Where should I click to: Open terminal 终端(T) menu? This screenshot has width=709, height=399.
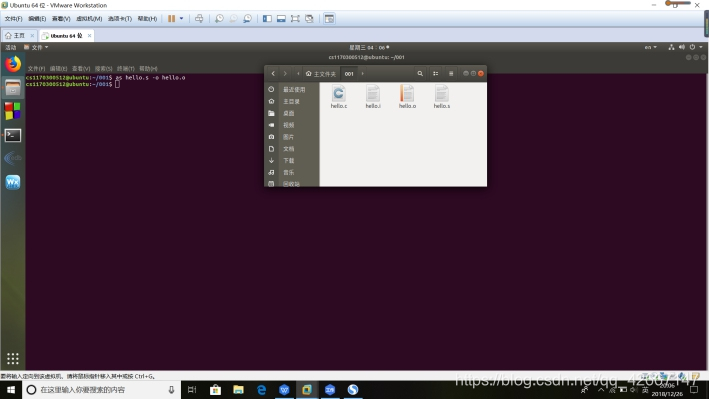pos(126,68)
